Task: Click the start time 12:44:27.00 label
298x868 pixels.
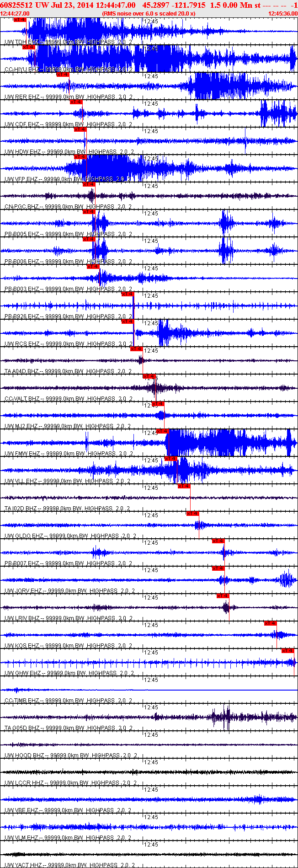Action: (15, 14)
